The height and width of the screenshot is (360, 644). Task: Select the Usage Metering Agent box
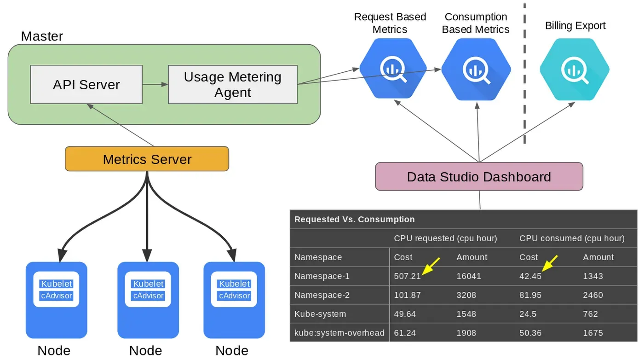(x=233, y=84)
